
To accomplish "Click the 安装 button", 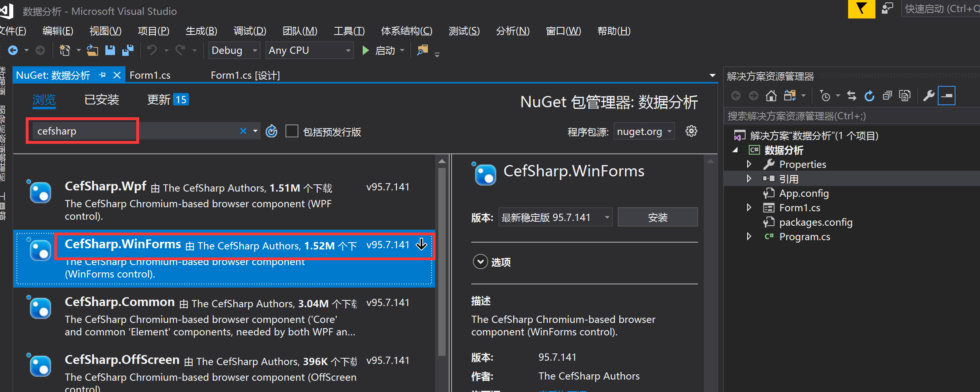I will click(657, 217).
